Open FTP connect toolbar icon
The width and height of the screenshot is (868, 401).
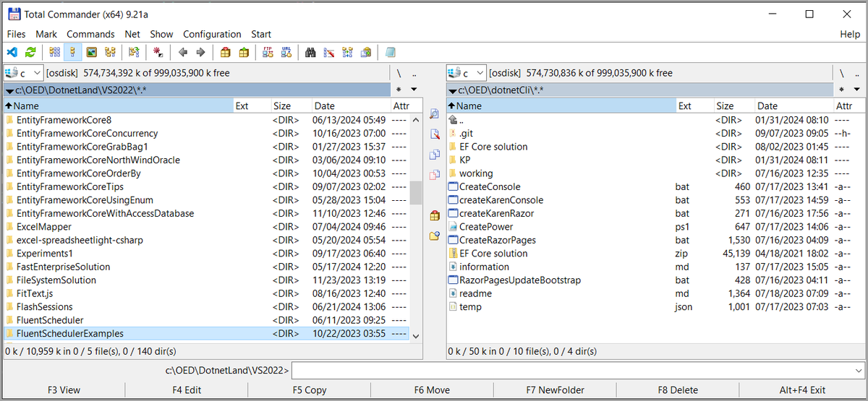coord(268,52)
